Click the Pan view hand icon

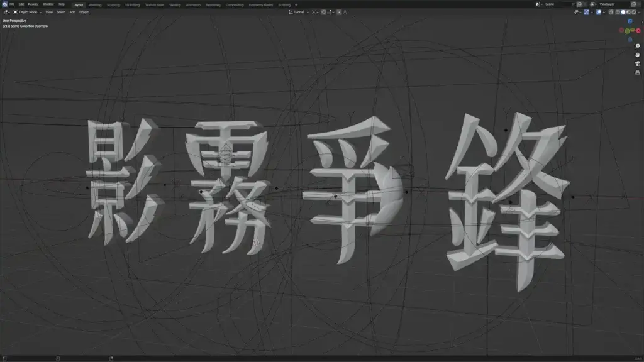[638, 55]
